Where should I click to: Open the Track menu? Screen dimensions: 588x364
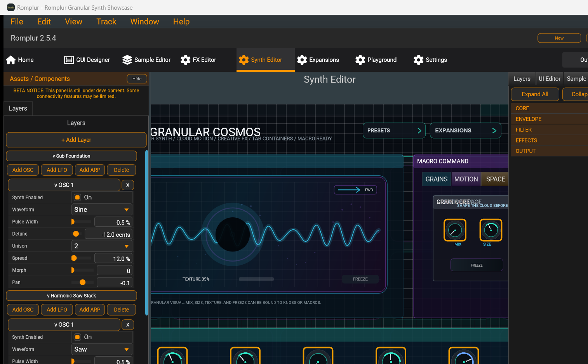(106, 22)
